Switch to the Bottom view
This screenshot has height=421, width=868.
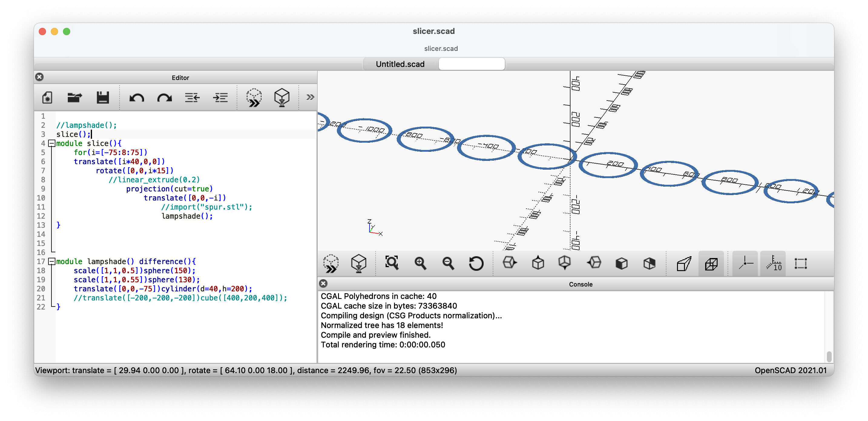pos(565,263)
